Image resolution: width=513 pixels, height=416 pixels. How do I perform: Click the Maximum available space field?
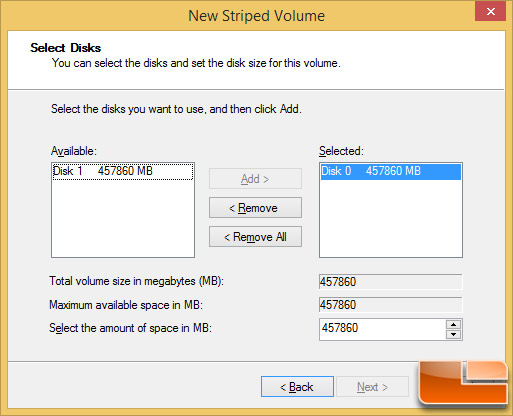pos(391,305)
